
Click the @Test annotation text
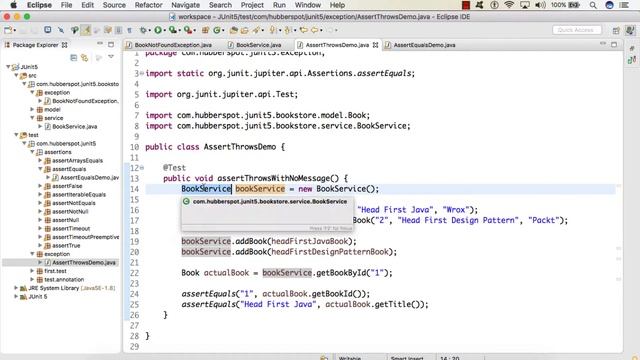click(x=174, y=168)
